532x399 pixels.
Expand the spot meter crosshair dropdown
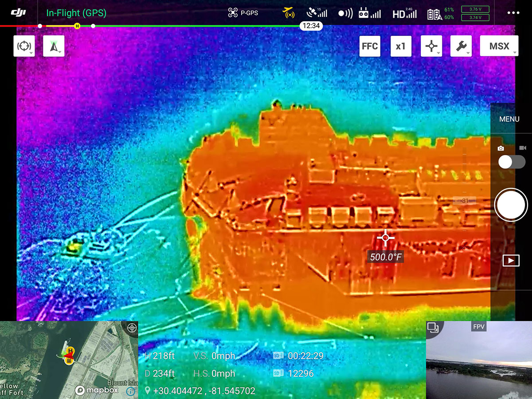point(431,46)
